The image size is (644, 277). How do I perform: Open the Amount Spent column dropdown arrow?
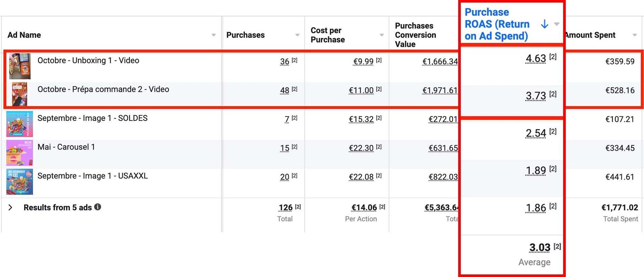634,35
